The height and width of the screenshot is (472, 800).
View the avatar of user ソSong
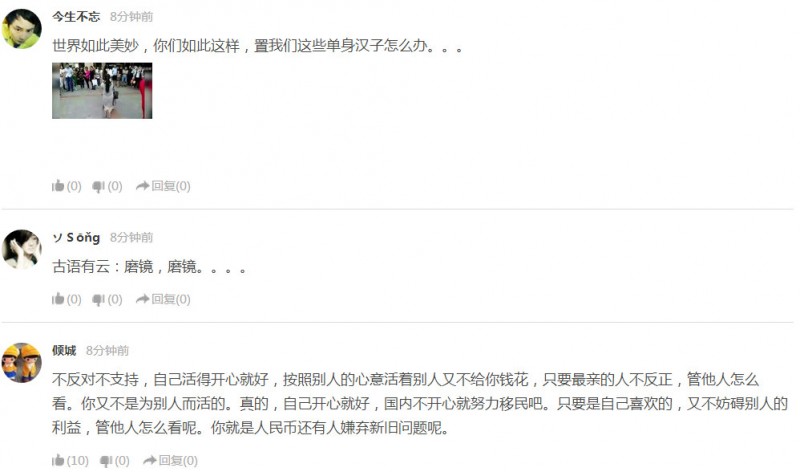click(x=21, y=249)
